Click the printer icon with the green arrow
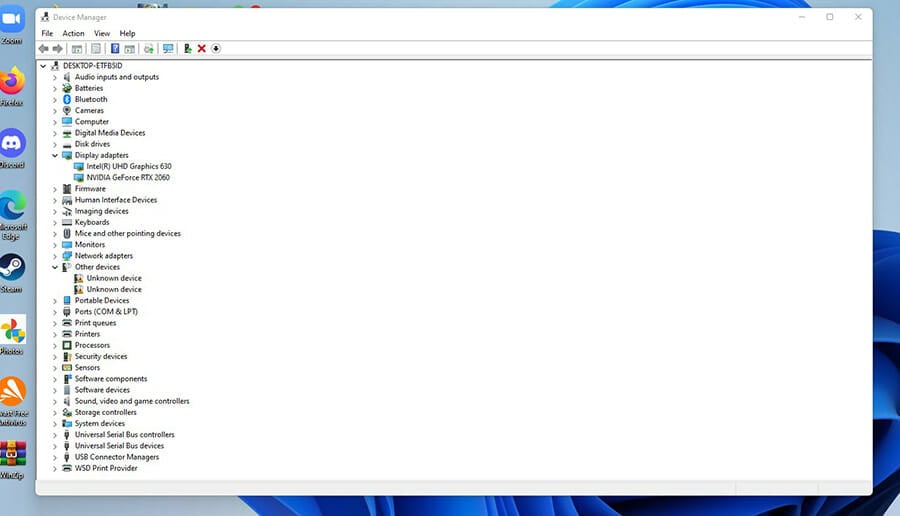This screenshot has width=900, height=516. 149,49
